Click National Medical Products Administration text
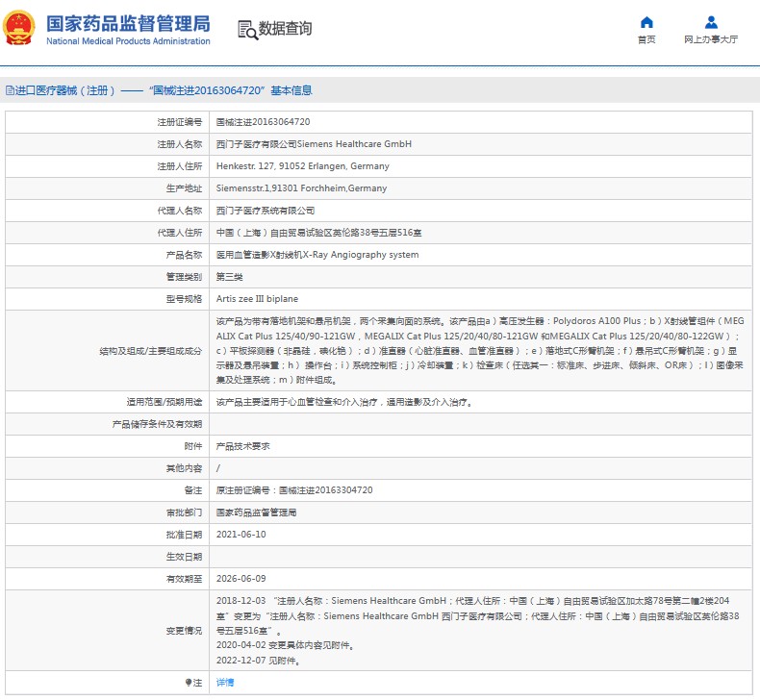Viewport: 760px width, 700px height. pyautogui.click(x=129, y=41)
